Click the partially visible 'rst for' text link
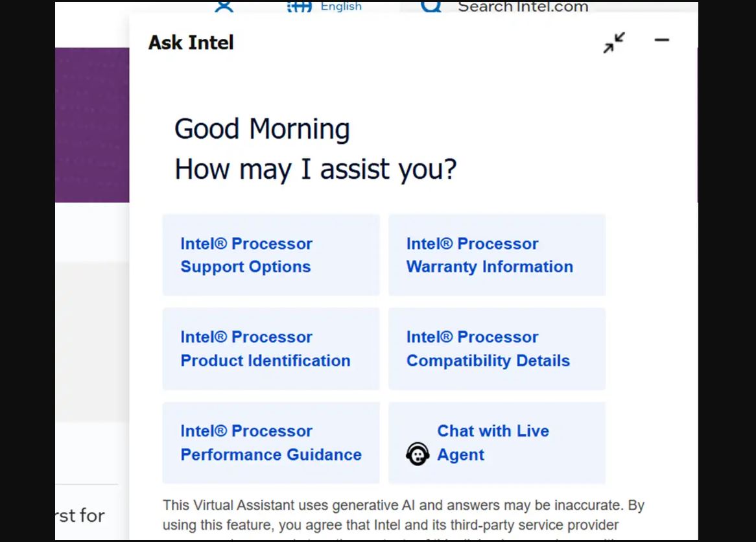Image resolution: width=756 pixels, height=542 pixels. [x=78, y=516]
